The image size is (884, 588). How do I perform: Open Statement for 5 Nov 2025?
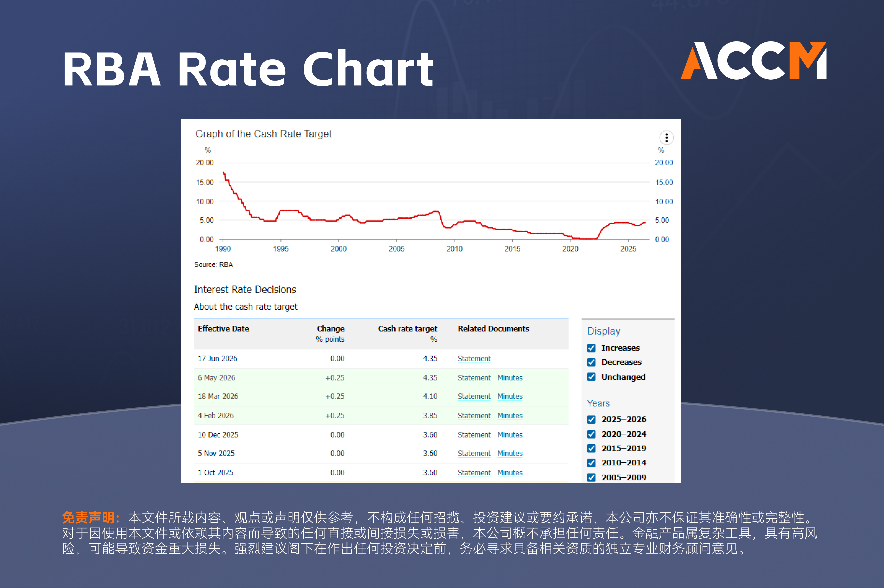474,453
